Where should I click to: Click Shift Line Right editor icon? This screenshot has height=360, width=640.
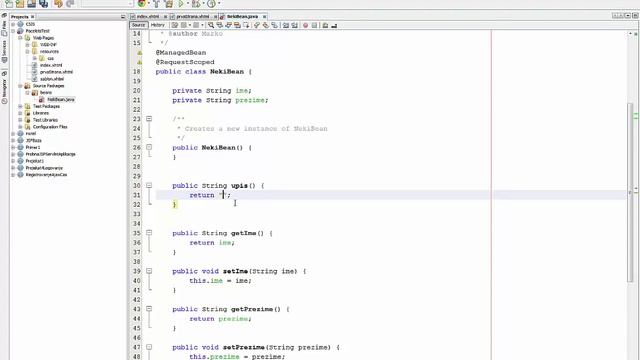[x=295, y=25]
